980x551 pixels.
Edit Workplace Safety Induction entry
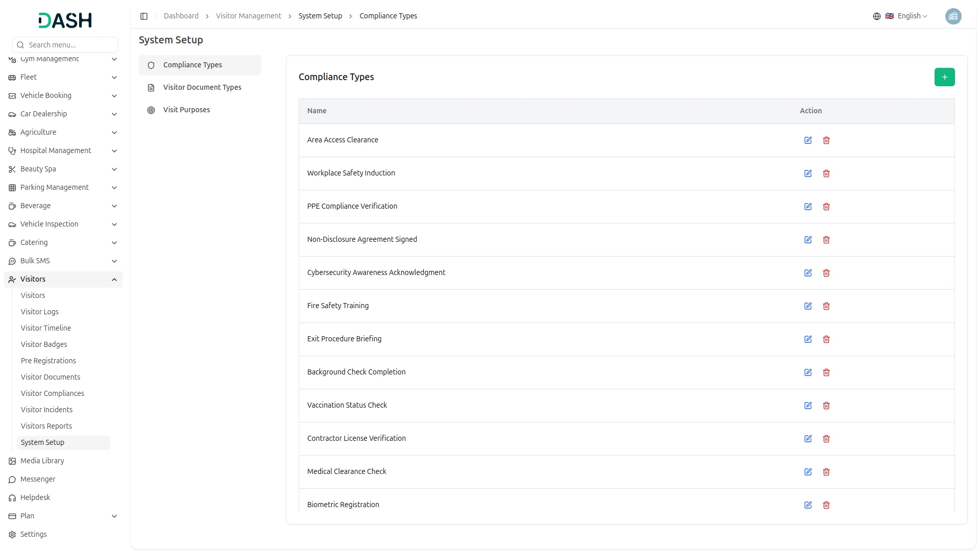(808, 173)
